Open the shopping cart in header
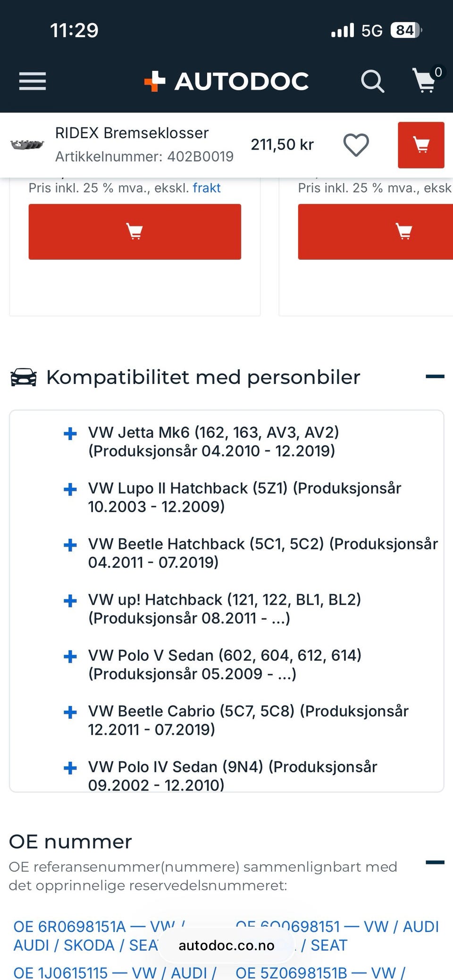 (425, 80)
